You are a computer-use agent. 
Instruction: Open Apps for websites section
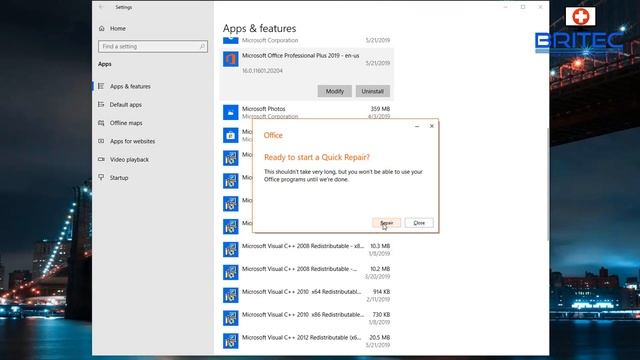pyautogui.click(x=132, y=141)
